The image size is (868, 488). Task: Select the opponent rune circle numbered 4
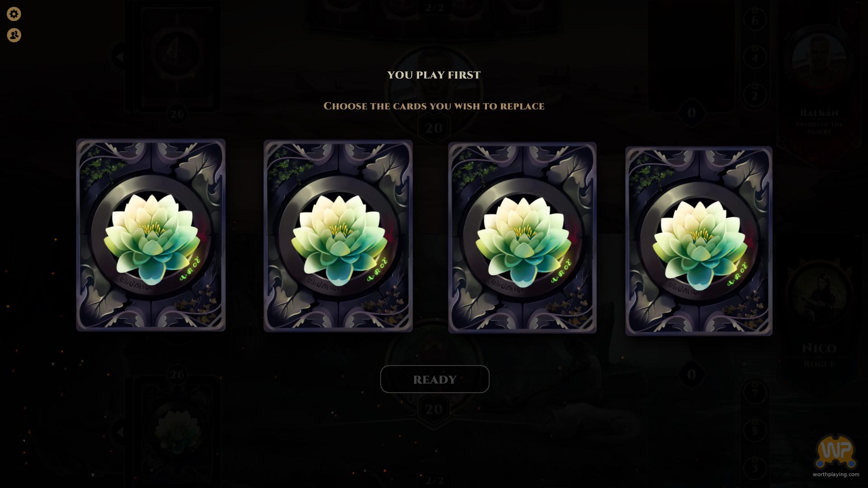click(x=755, y=58)
